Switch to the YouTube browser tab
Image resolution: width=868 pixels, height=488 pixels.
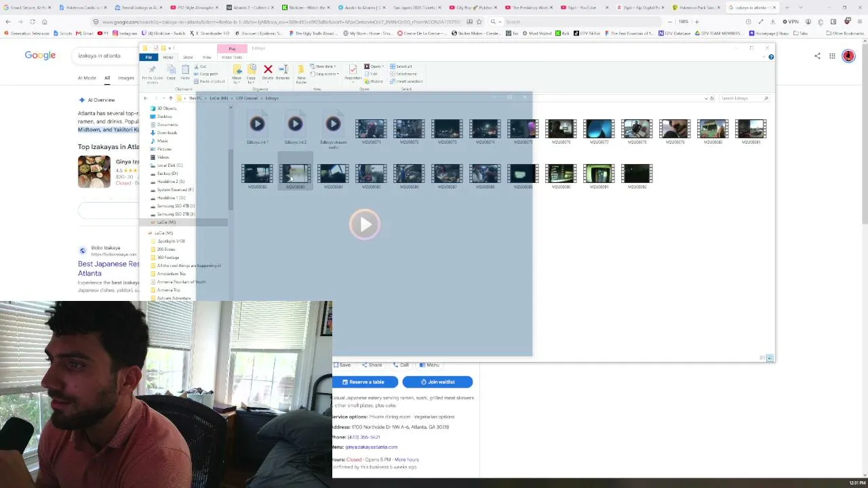pos(582,7)
